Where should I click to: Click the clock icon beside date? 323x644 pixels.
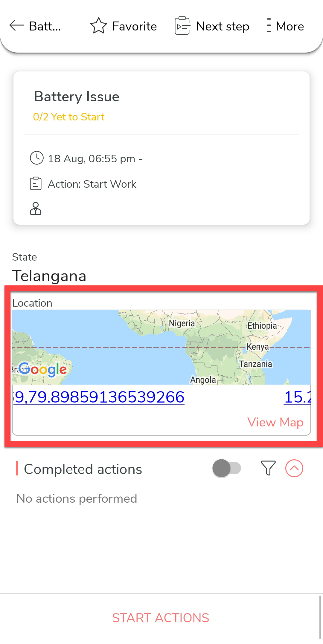(37, 158)
